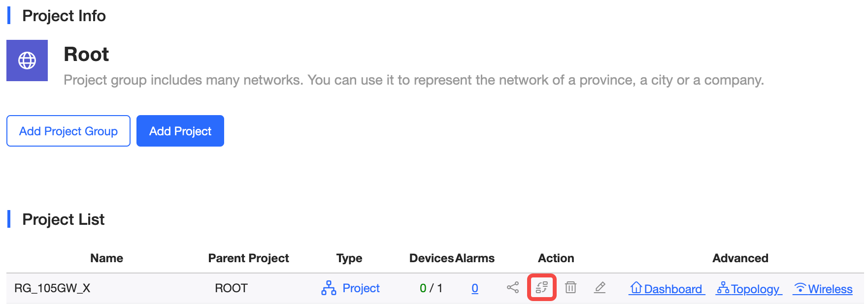Click the alarms count link showing 0

click(x=475, y=288)
